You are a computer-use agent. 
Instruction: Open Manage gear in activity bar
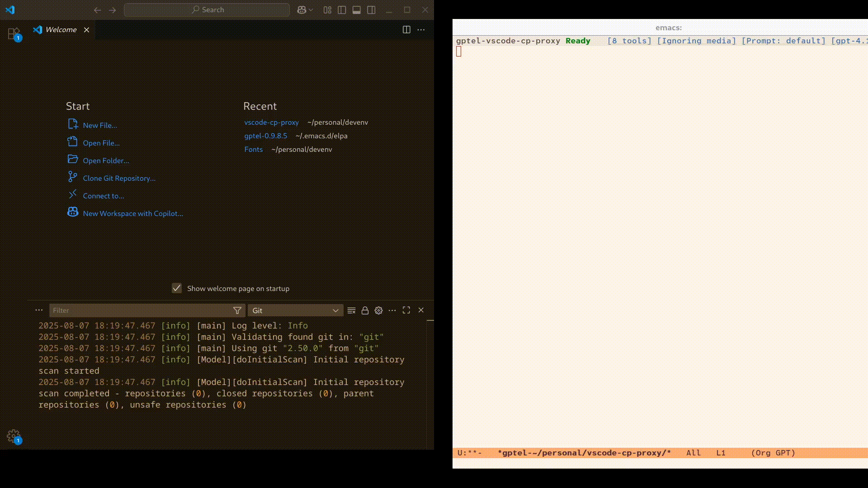point(14,436)
